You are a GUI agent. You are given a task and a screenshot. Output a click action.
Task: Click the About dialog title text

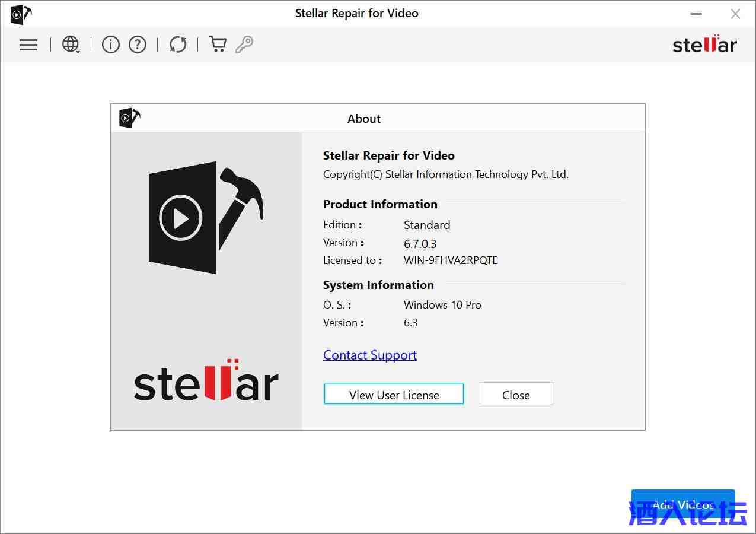[364, 119]
